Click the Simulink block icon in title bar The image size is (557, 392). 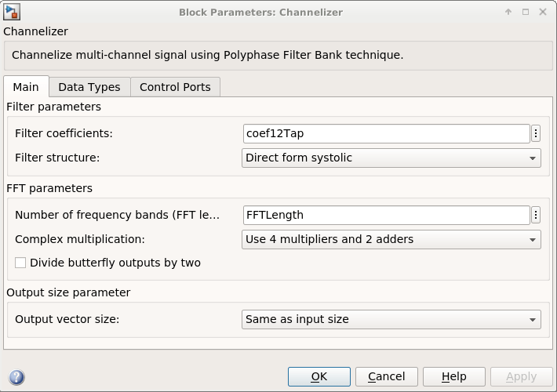(12, 12)
